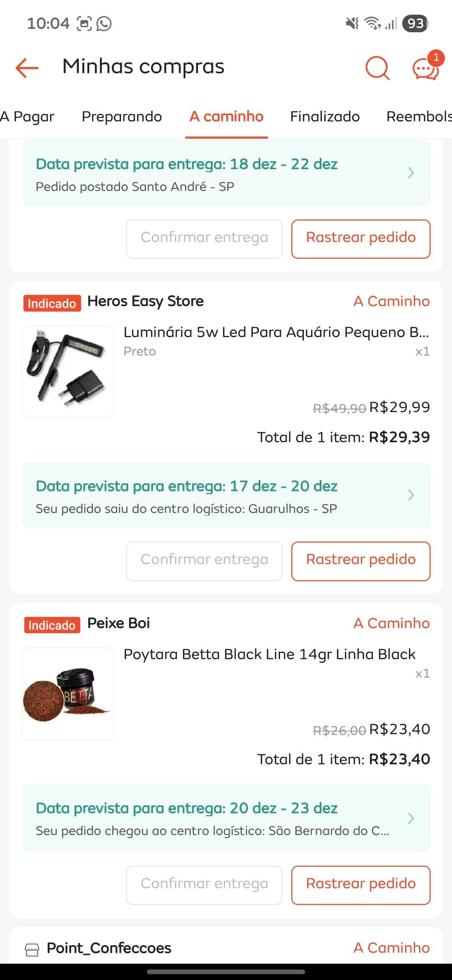
Task: Tap the battery indicator showing 93
Action: tap(415, 23)
